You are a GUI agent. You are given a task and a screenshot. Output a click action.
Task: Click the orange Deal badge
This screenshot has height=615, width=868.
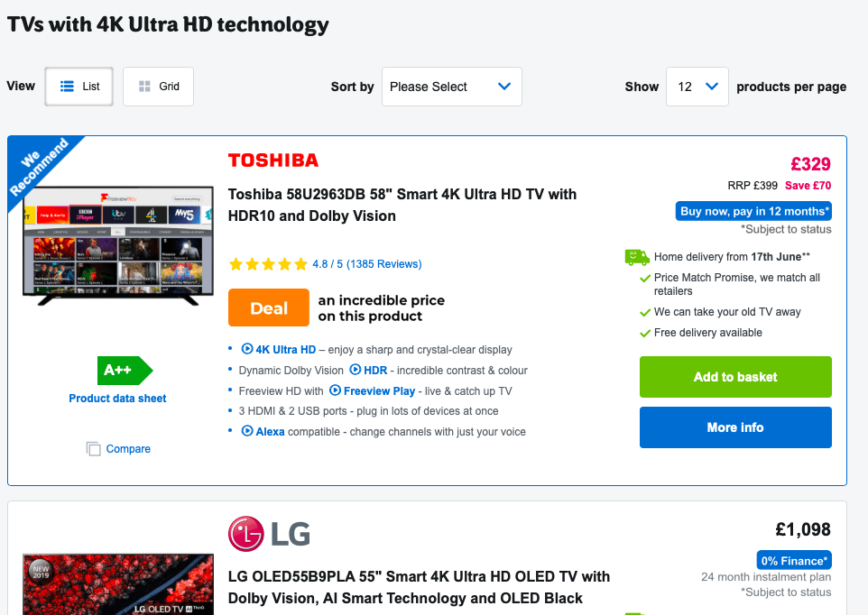click(x=269, y=307)
